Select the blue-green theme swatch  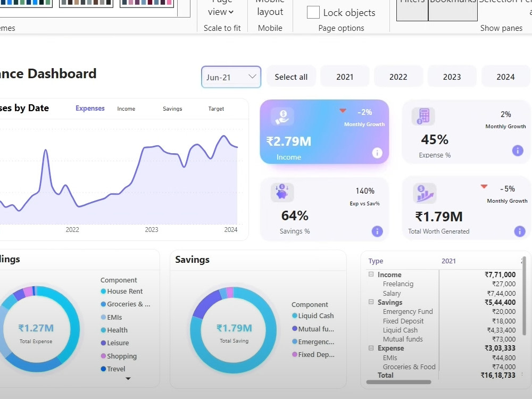coord(26,3)
